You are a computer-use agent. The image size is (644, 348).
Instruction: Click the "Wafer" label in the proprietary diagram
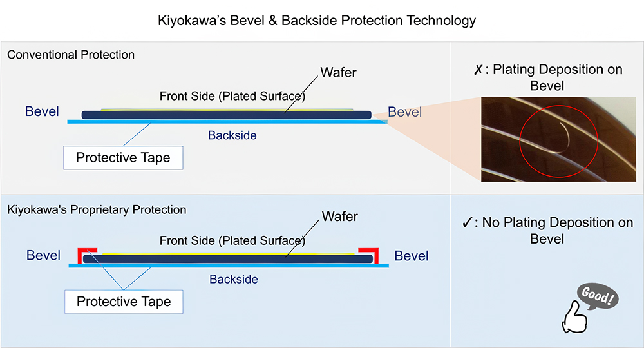click(339, 217)
